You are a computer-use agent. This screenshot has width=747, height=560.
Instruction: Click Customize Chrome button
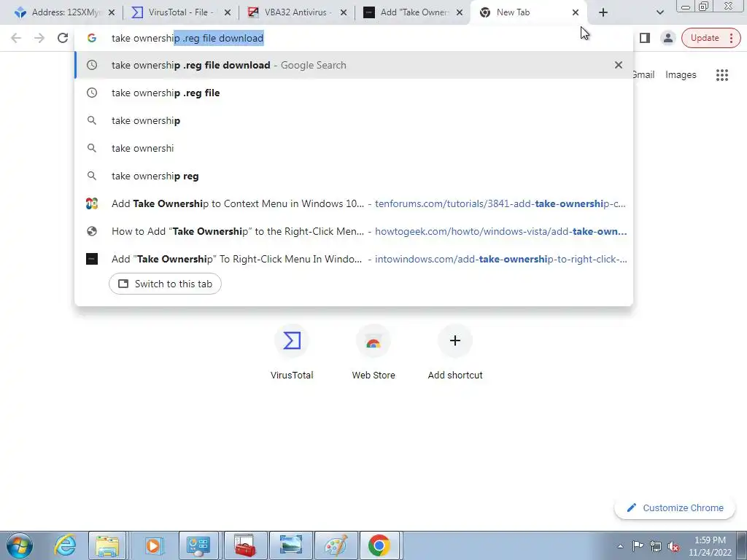coord(675,508)
